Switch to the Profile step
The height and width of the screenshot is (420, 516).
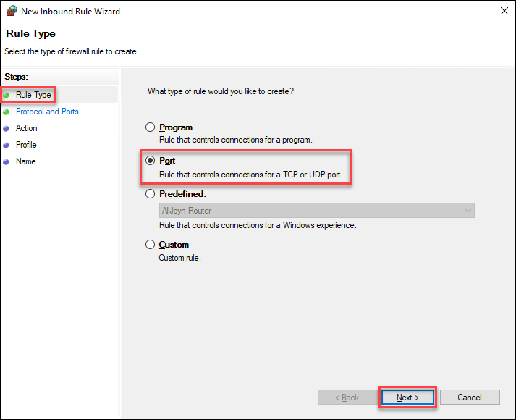pyautogui.click(x=26, y=145)
